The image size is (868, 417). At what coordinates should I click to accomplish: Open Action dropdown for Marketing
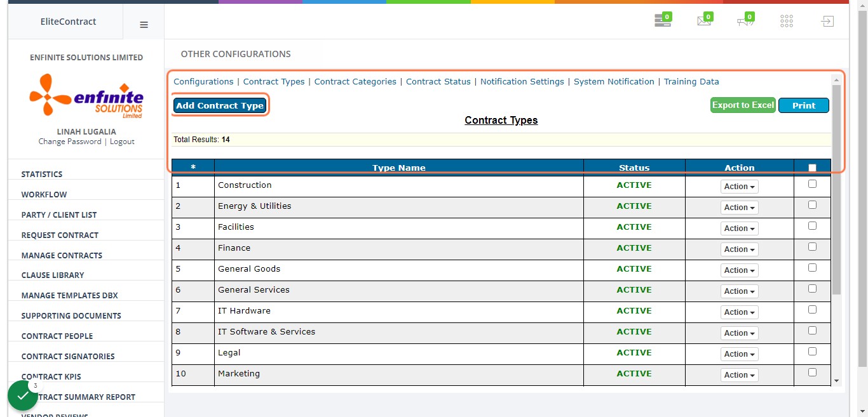[x=740, y=375]
